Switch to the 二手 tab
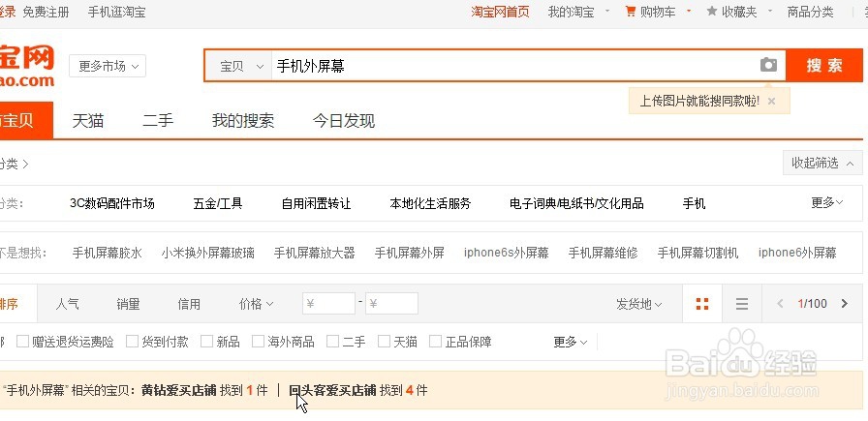Image resolution: width=868 pixels, height=421 pixels. 158,121
